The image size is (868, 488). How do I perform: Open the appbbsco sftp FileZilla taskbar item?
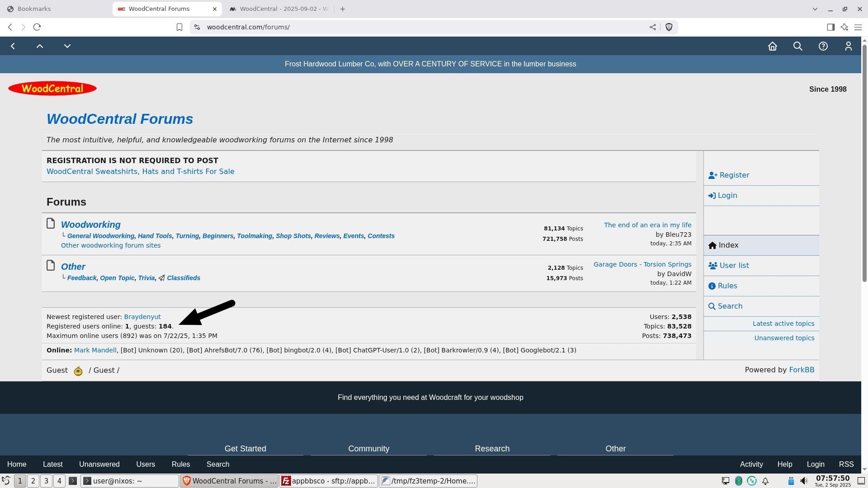point(329,481)
